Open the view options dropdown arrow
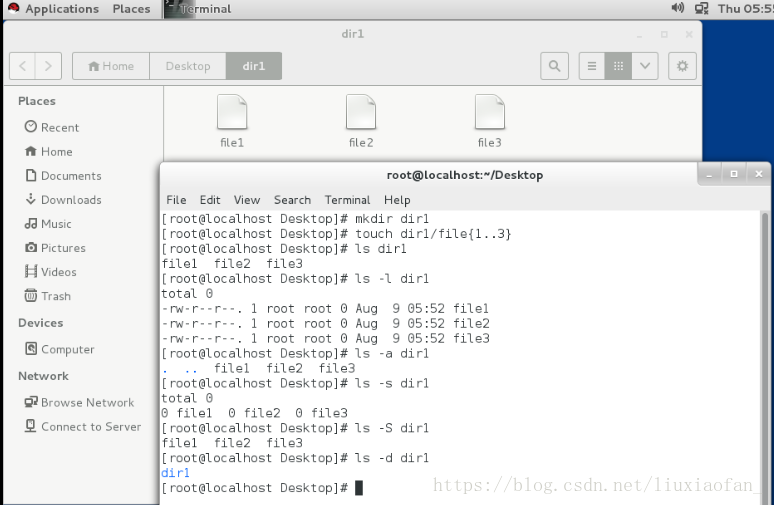 [x=645, y=66]
